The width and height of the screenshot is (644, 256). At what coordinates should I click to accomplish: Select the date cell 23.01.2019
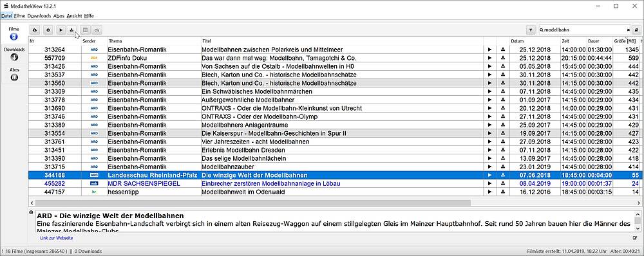535,167
